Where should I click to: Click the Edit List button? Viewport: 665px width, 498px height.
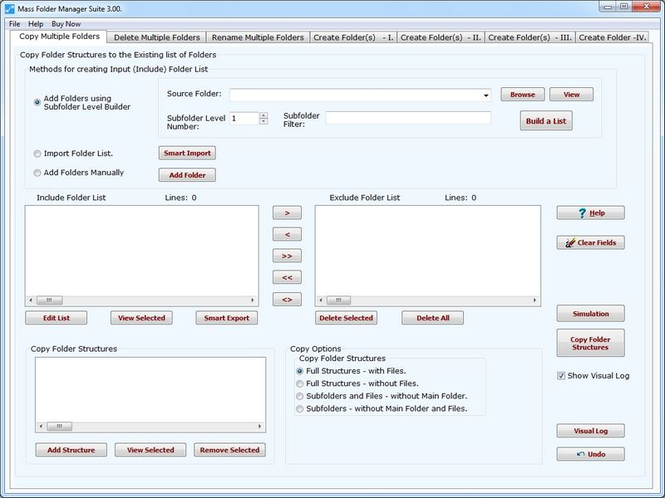pos(56,318)
